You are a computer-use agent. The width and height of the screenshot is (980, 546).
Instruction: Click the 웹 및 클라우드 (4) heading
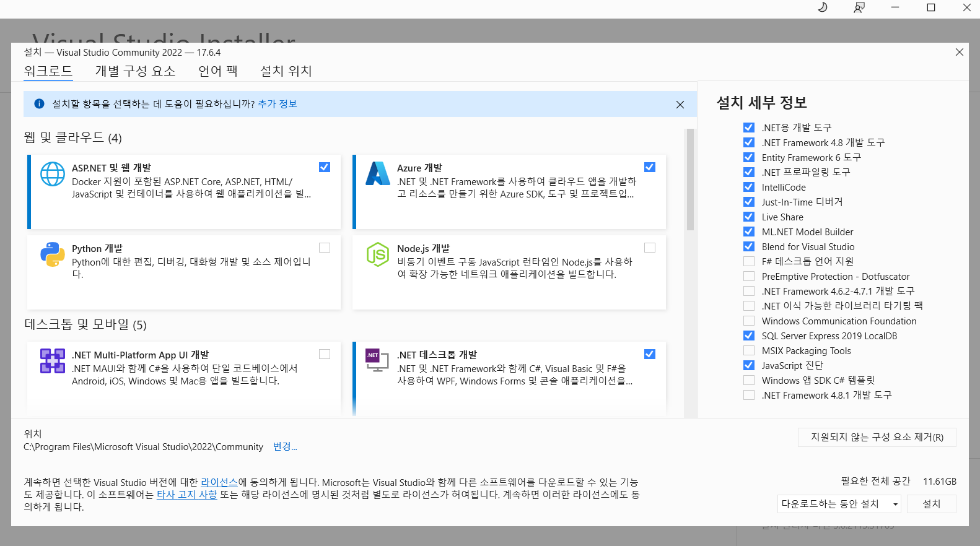click(73, 137)
